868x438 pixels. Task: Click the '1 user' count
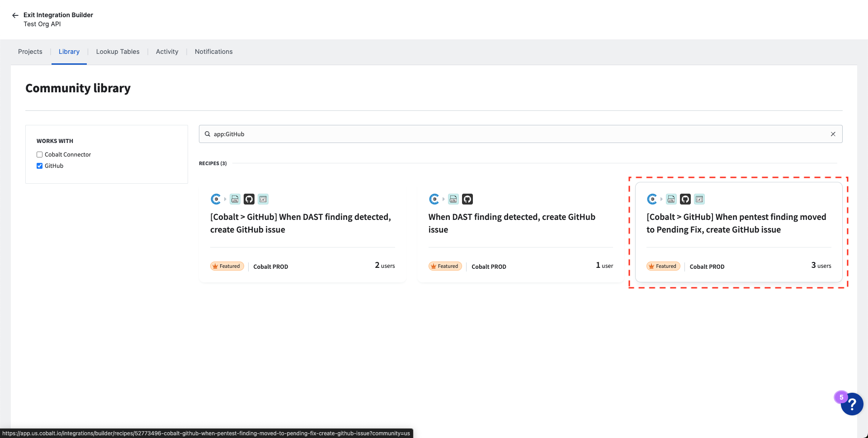pyautogui.click(x=604, y=266)
